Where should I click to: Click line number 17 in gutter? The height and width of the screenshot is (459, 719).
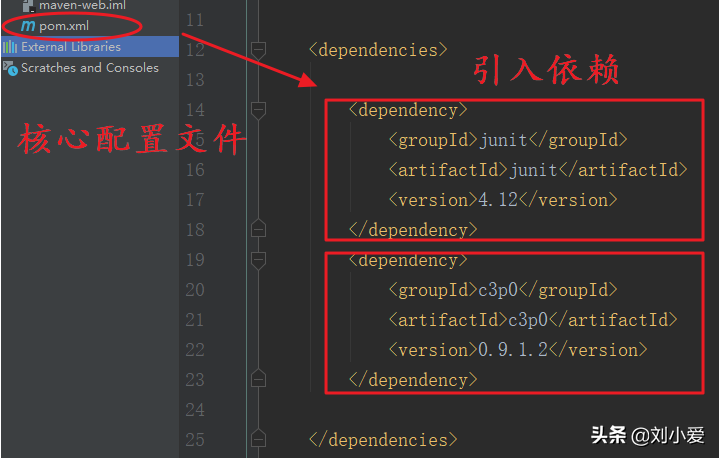click(195, 200)
